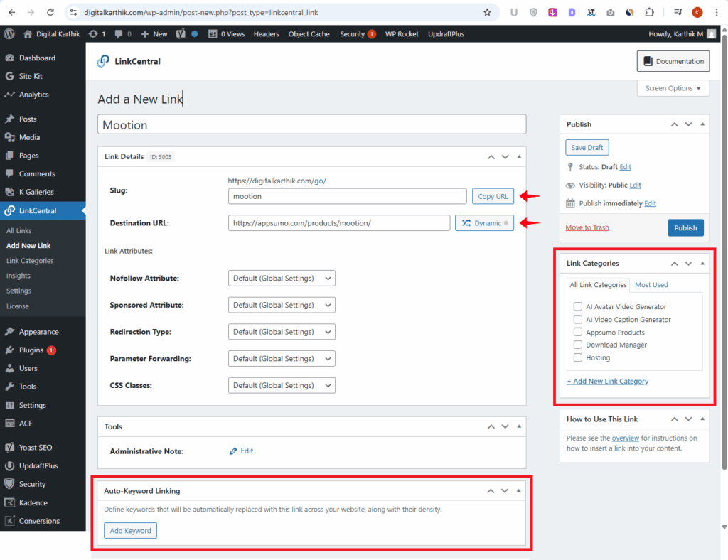Image resolution: width=728 pixels, height=560 pixels.
Task: Click the Yoast icon in admin bar
Action: point(181,34)
